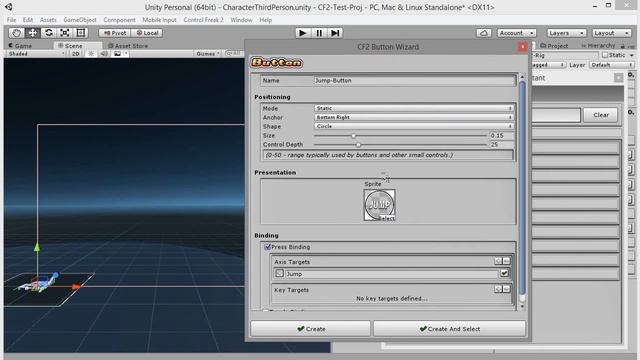Click the Inspector lock icon

pos(623,46)
